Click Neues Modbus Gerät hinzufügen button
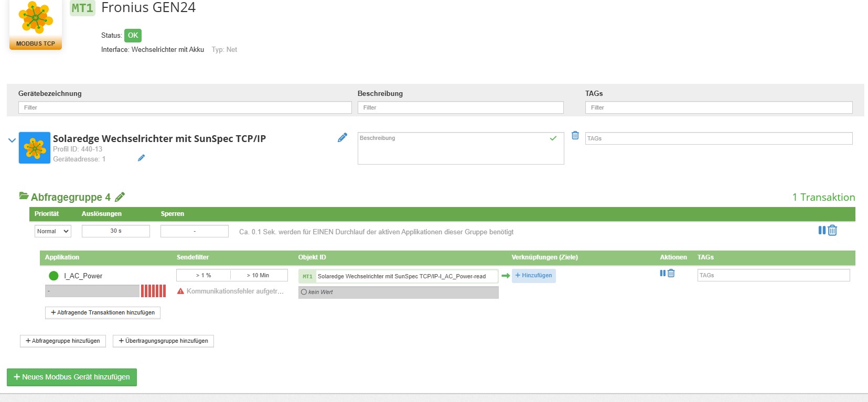 (72, 377)
